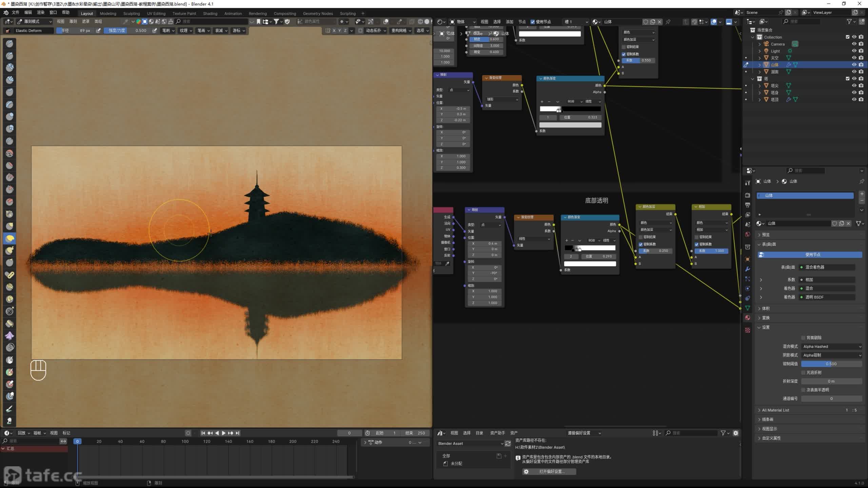The height and width of the screenshot is (488, 868).
Task: Hide the Camera object in outliner
Action: click(x=854, y=44)
